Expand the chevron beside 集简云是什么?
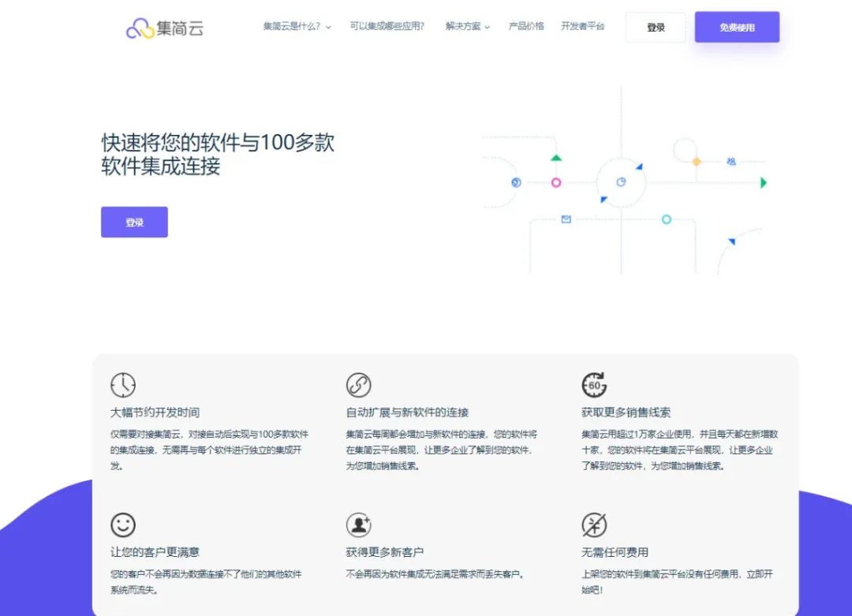This screenshot has height=616, width=852. click(x=328, y=27)
